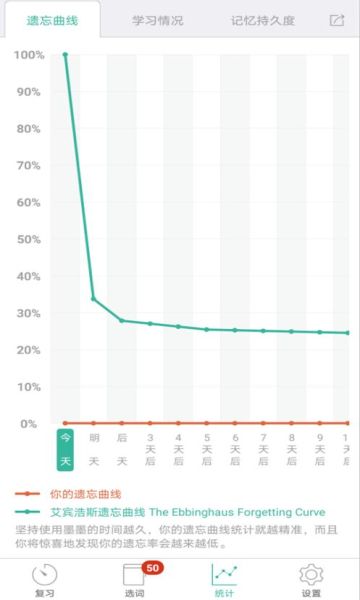Tap the 100% Ebbinghaus point at 今天

tap(65, 55)
